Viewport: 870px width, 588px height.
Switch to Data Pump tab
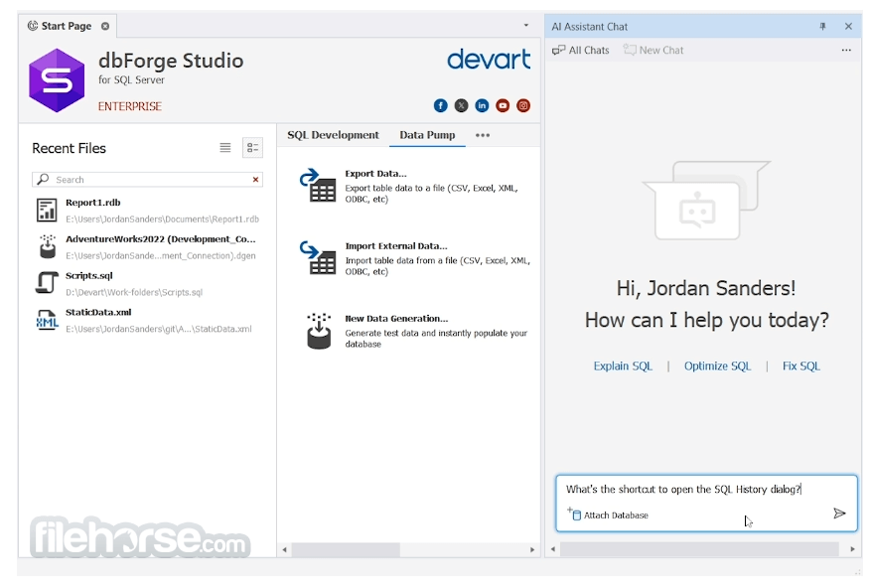[x=427, y=135]
